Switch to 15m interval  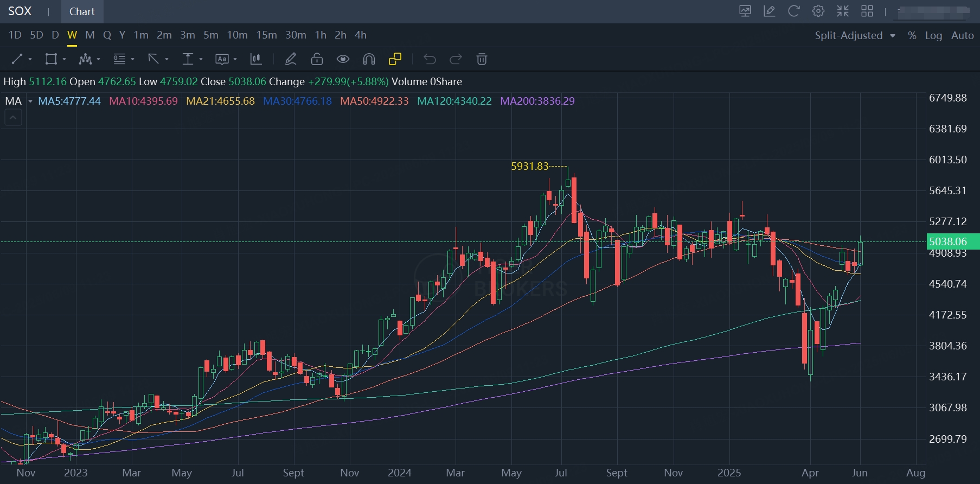[x=266, y=35]
